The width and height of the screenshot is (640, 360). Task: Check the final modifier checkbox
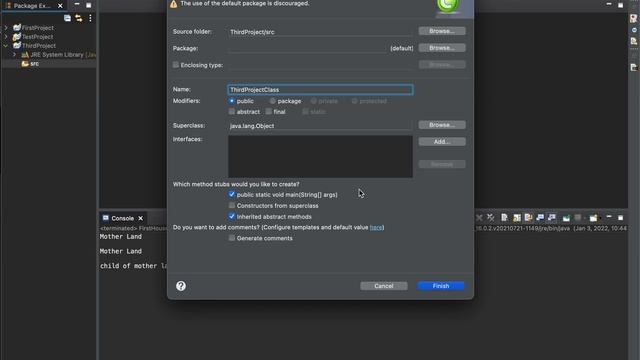pyautogui.click(x=269, y=111)
